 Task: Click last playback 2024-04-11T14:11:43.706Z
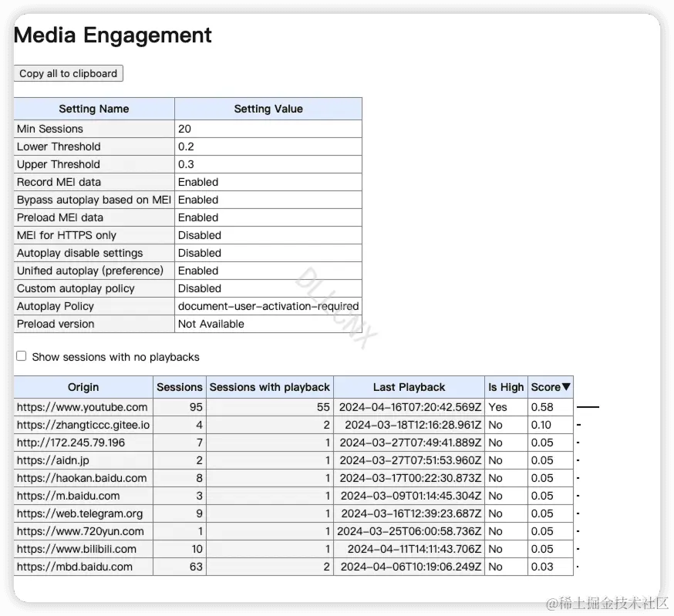point(414,549)
